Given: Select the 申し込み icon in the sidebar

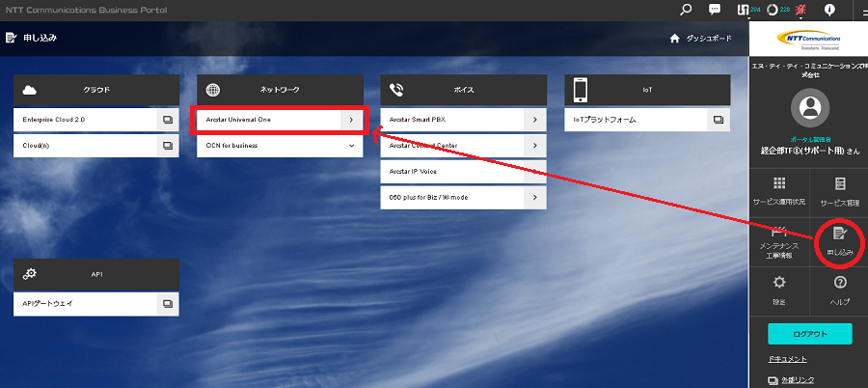Looking at the screenshot, I should click(839, 238).
